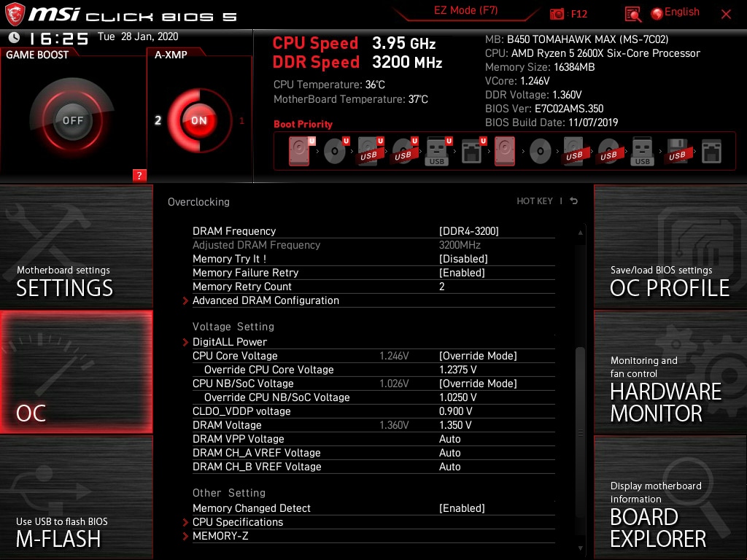Select the USB floppy boot device
Image resolution: width=747 pixels, height=560 pixels.
pos(678,151)
